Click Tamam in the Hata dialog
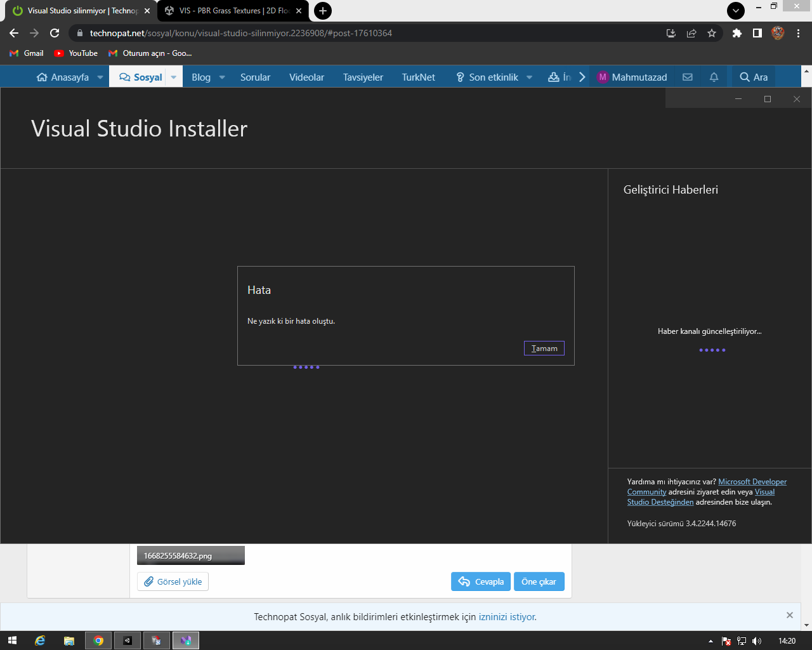 pyautogui.click(x=544, y=348)
